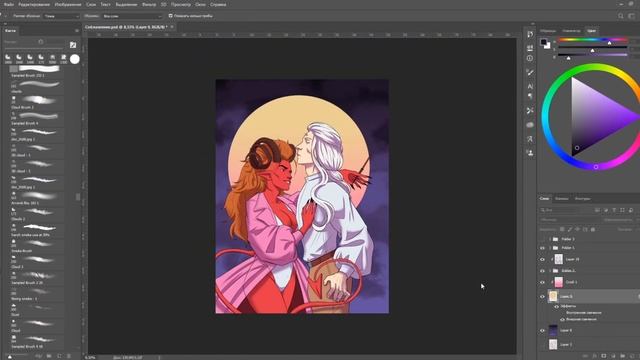Hide Layer 19 visibility eye
Screen dimensions: 640x360
542,259
